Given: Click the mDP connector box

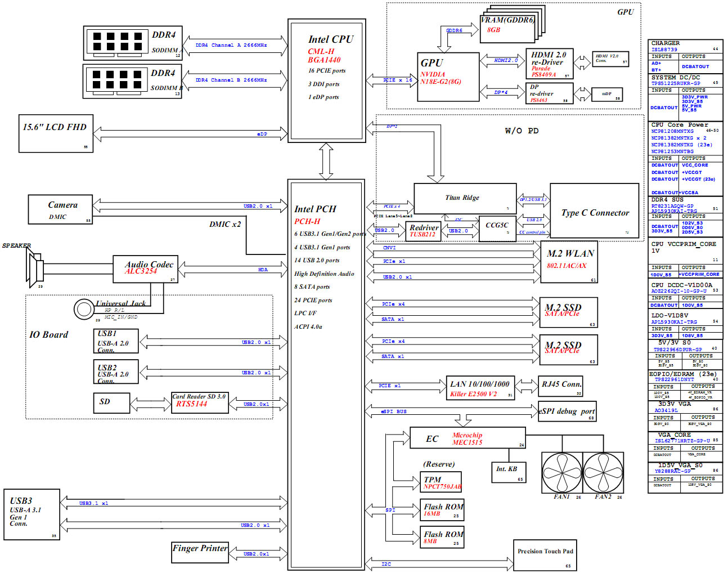Looking at the screenshot, I should (x=606, y=94).
